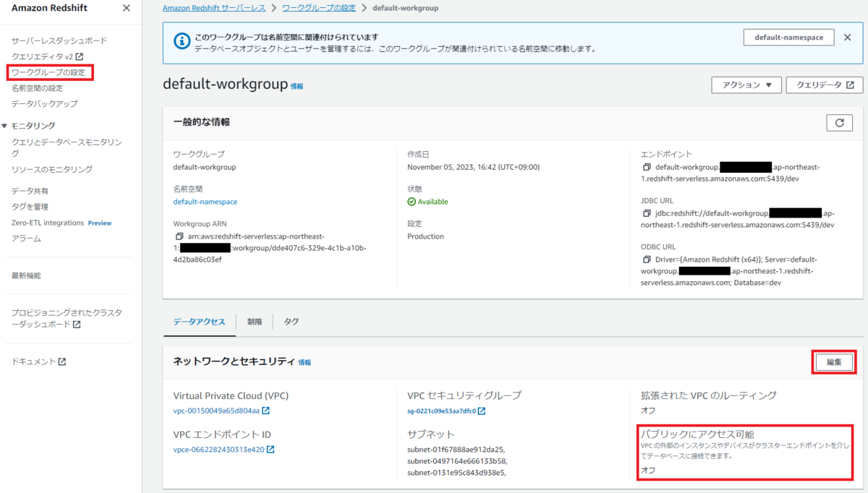Viewport: 868px width, 493px height.
Task: Click the breadcrumb chevron after Amazon Redshift サーバーレス
Action: [273, 8]
